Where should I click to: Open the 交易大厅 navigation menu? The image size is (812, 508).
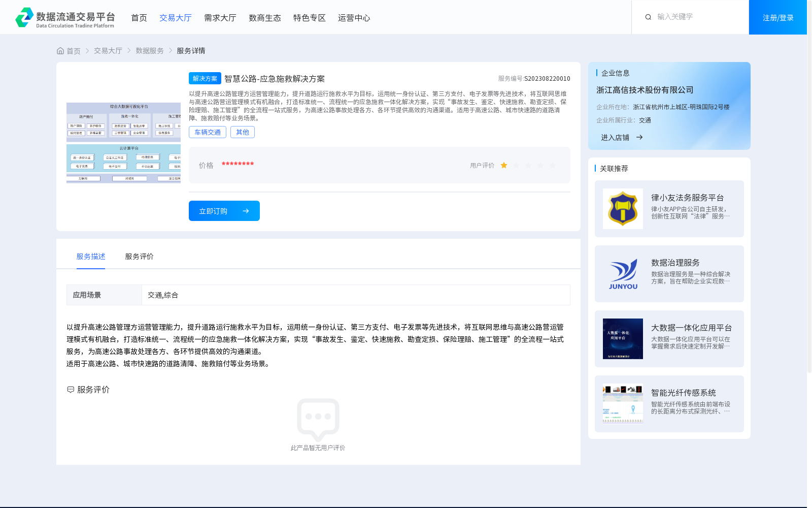click(176, 18)
